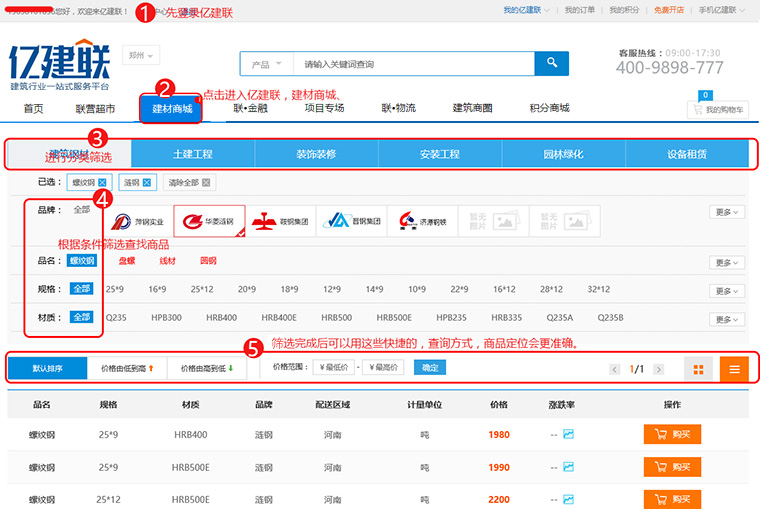The image size is (760, 509).
Task: Click 确定 to apply price range
Action: click(x=429, y=368)
